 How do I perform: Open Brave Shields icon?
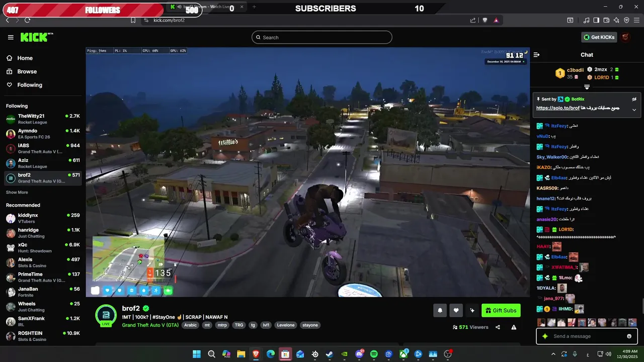coord(485,20)
